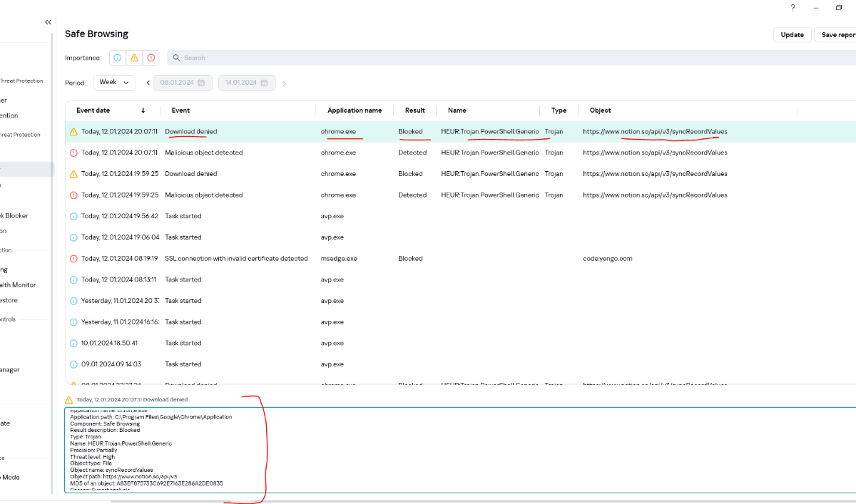
Task: Click the Update button
Action: 792,35
